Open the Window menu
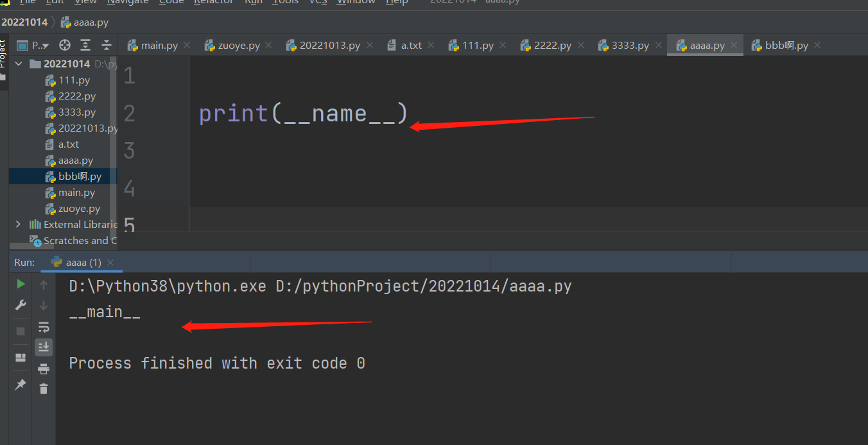 click(x=356, y=2)
